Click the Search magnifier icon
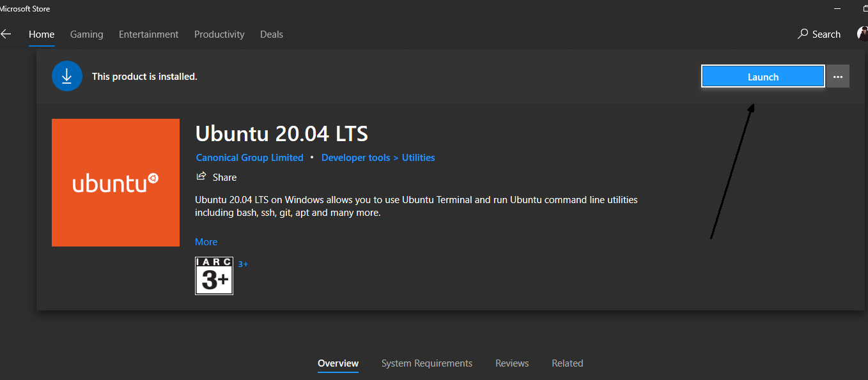Screen dimensions: 868x380 (x=803, y=34)
